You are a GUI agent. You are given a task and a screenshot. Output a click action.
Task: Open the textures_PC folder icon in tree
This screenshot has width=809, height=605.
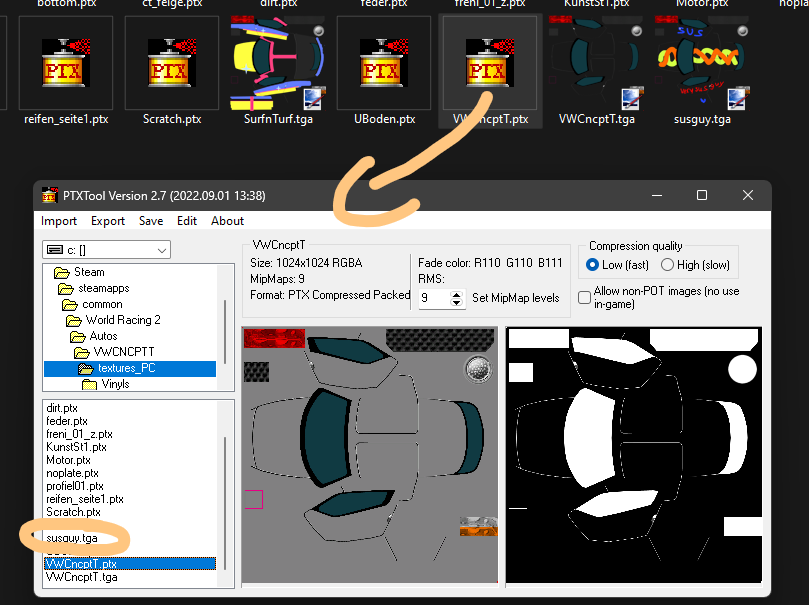click(86, 368)
